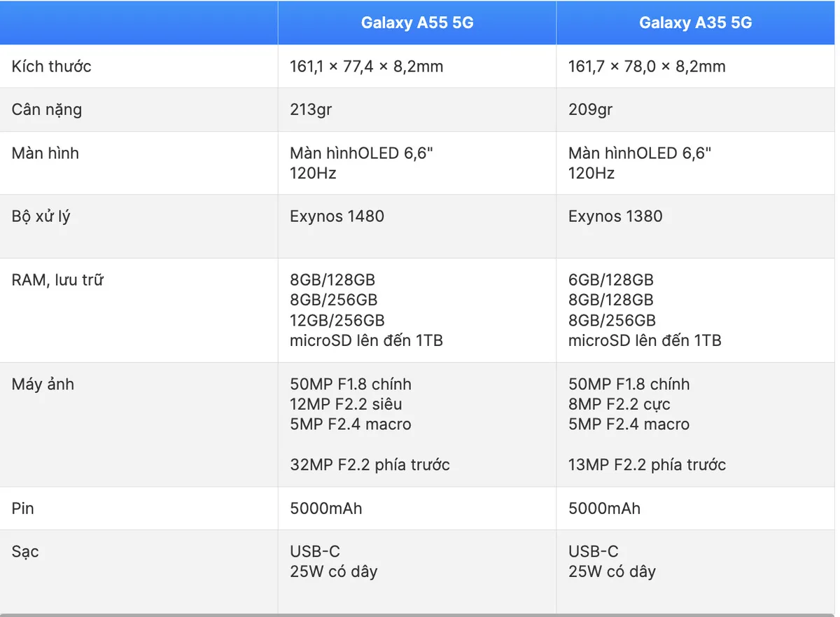Click A35 5000mAh battery value
The image size is (840, 617).
click(x=604, y=508)
